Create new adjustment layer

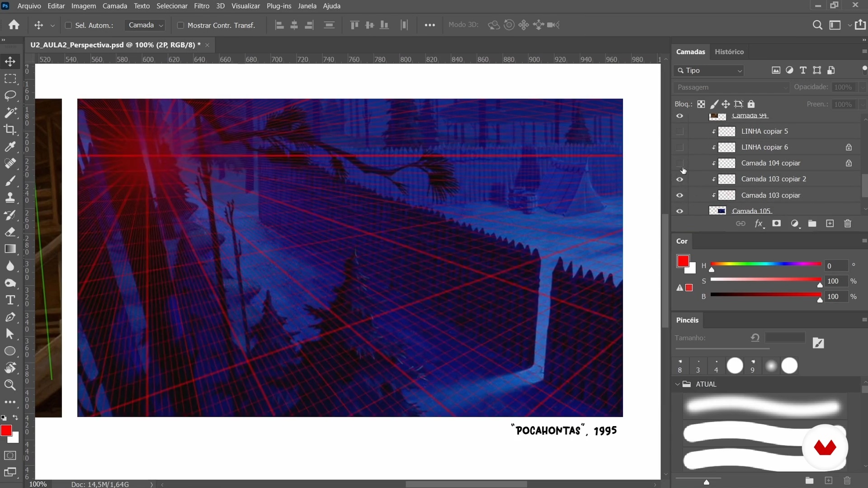[795, 224]
